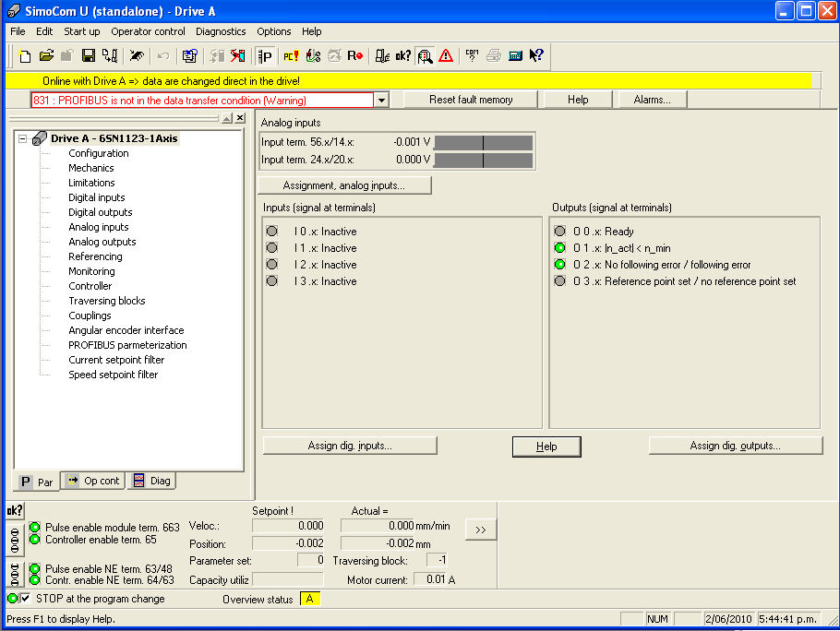Open the Edit menu
This screenshot has height=631, width=840.
[x=44, y=31]
